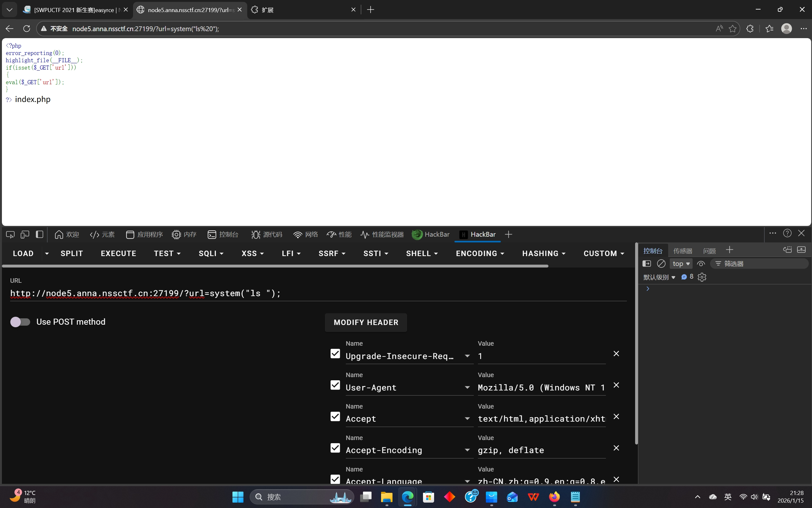Open console settings gear icon

click(x=702, y=277)
